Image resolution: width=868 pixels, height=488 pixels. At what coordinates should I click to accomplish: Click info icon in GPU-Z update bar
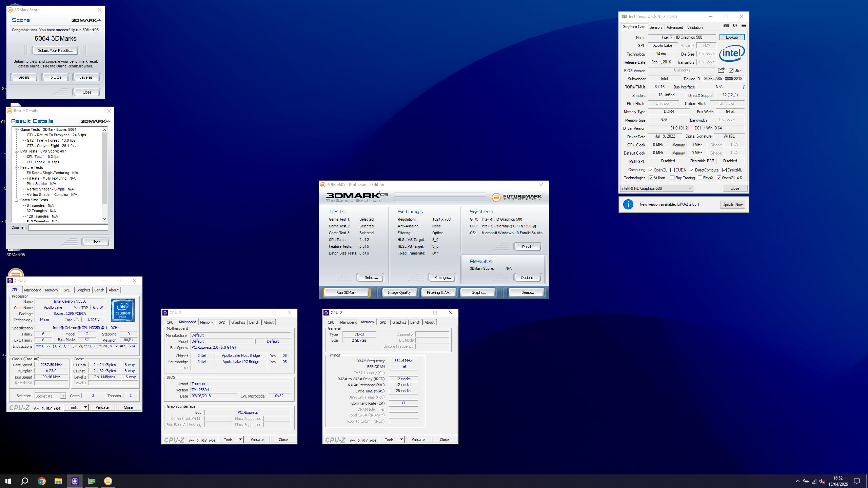pyautogui.click(x=628, y=204)
